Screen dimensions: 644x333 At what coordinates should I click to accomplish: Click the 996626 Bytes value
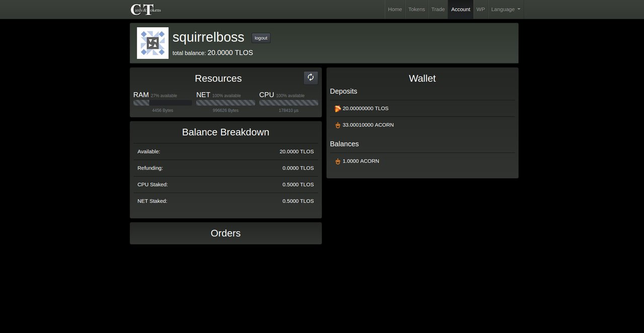pos(225,110)
